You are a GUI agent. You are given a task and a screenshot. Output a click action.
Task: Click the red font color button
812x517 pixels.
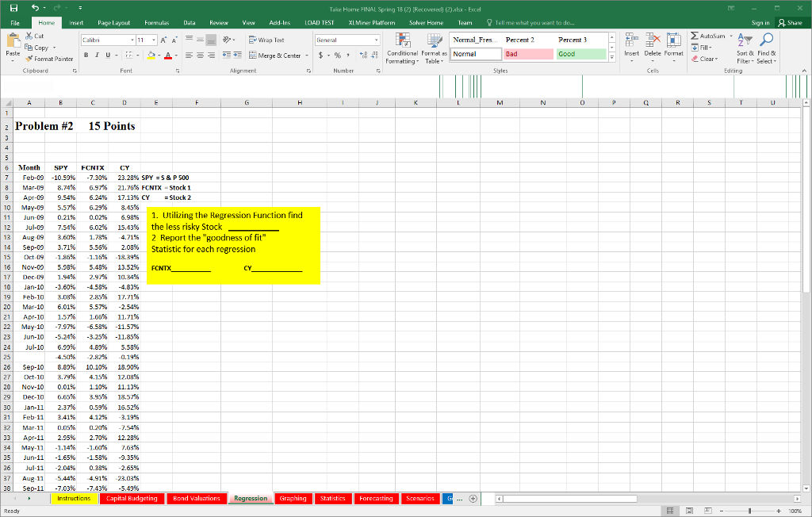[168, 55]
